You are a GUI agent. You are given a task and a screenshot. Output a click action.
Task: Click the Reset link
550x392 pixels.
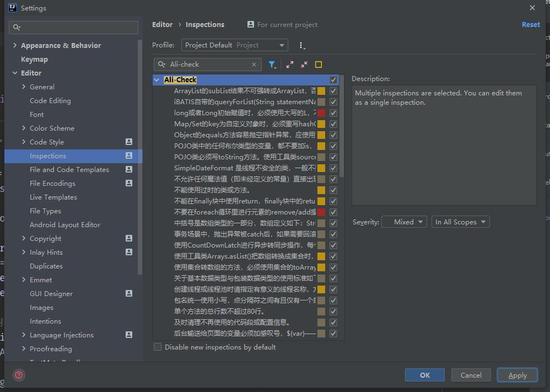click(x=530, y=24)
